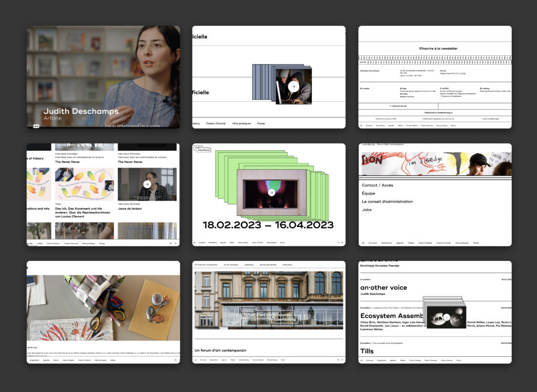Open the Contact / Accès menu entry
537x392 pixels.
[377, 185]
